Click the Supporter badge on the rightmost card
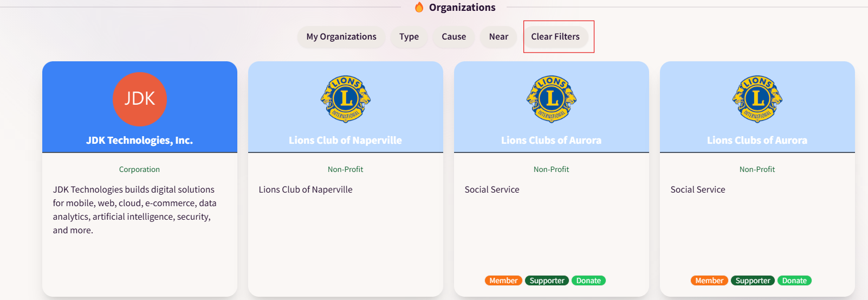Viewport: 868px width, 300px height. 752,280
